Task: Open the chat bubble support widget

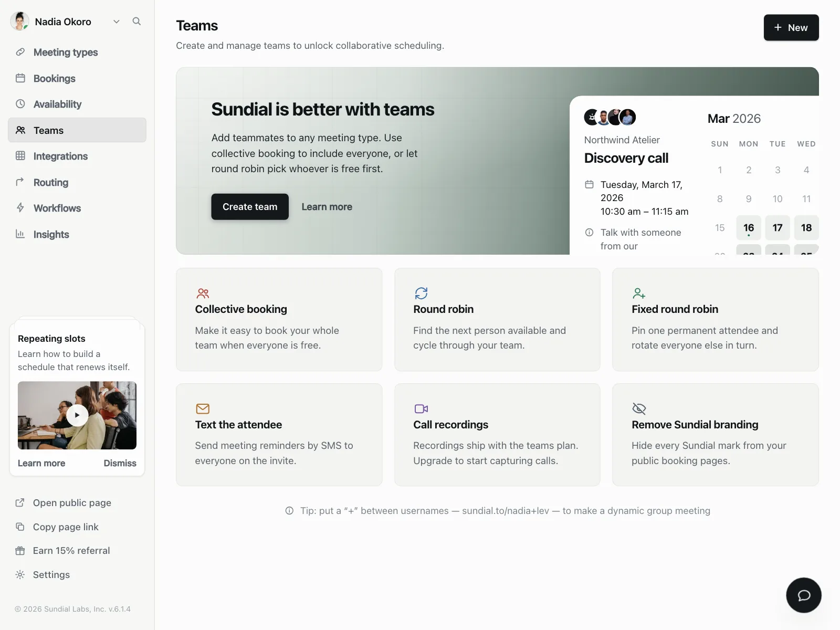Action: (x=803, y=595)
